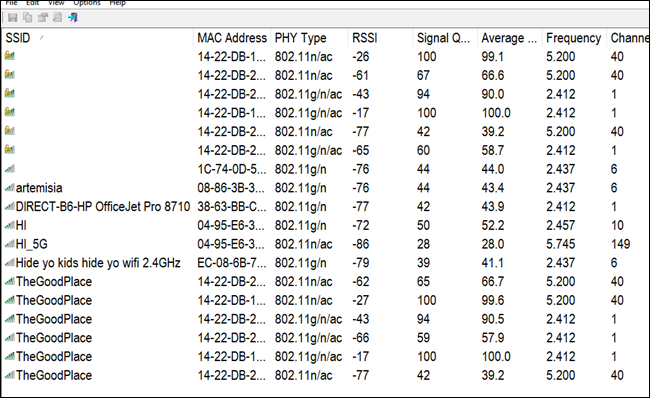
Task: Click the Exit toolbar icon with blue arrow
Action: 73,17
